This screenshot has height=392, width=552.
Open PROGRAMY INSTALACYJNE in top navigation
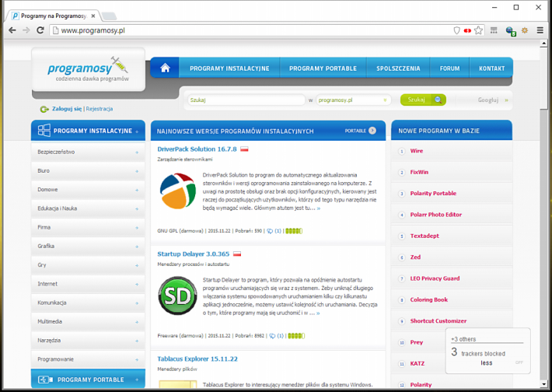click(229, 68)
